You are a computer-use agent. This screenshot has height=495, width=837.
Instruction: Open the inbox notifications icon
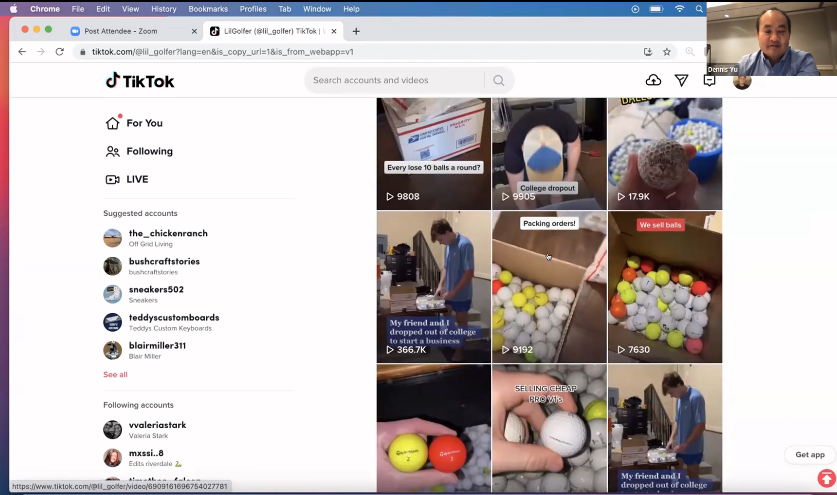[x=709, y=80]
